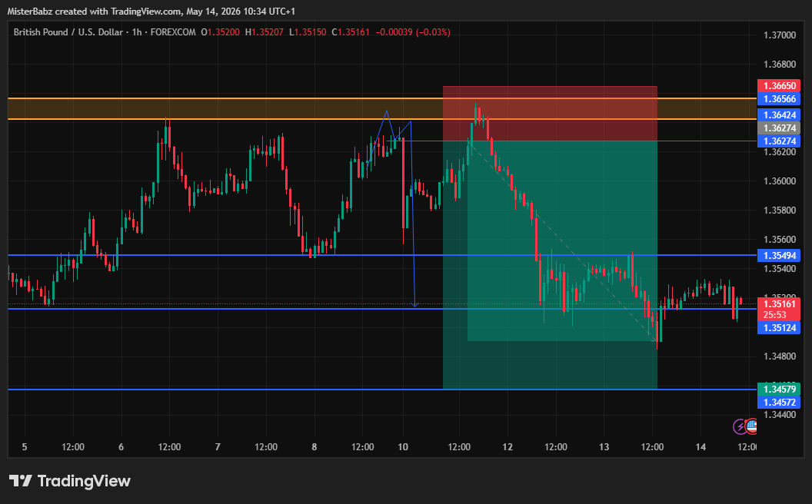Viewport: 812px width, 504px height.
Task: Select the blue zigzag projection arrow drawing
Action: click(412, 207)
